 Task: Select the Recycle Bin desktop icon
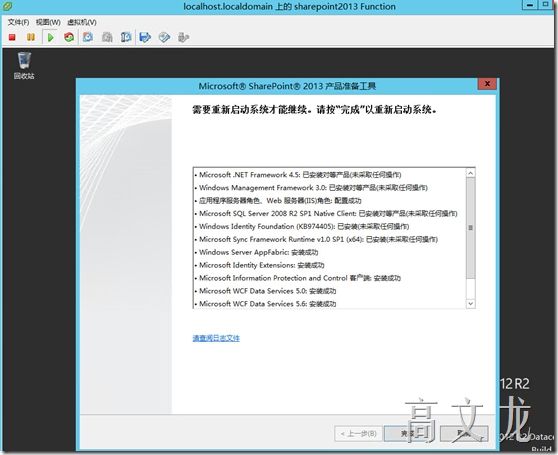tap(24, 65)
